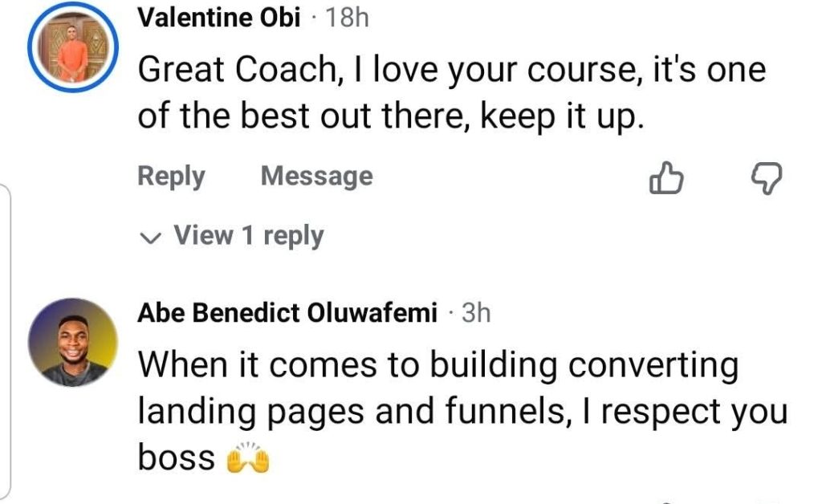Image resolution: width=822 pixels, height=504 pixels.
Task: Open Valentine Obi's profile picture
Action: click(73, 47)
